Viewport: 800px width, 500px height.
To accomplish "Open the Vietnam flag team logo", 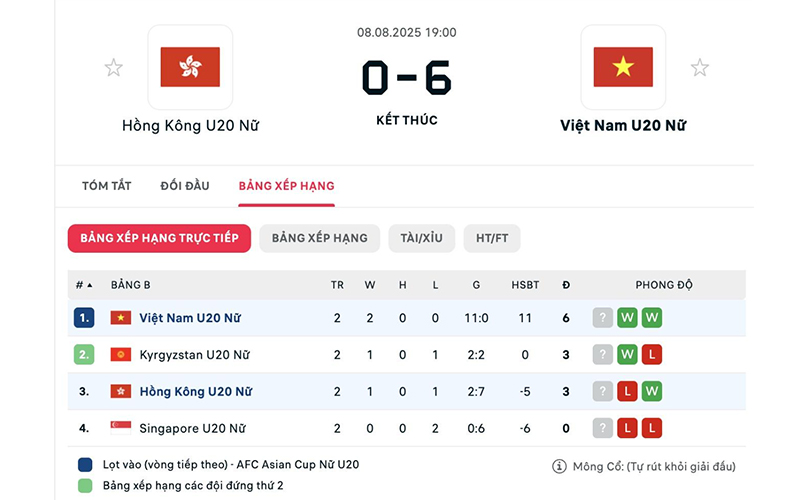I will tap(623, 67).
